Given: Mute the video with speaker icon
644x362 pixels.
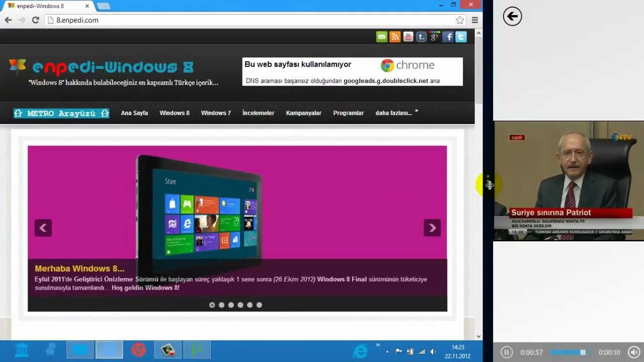Looking at the screenshot, I should 634,352.
